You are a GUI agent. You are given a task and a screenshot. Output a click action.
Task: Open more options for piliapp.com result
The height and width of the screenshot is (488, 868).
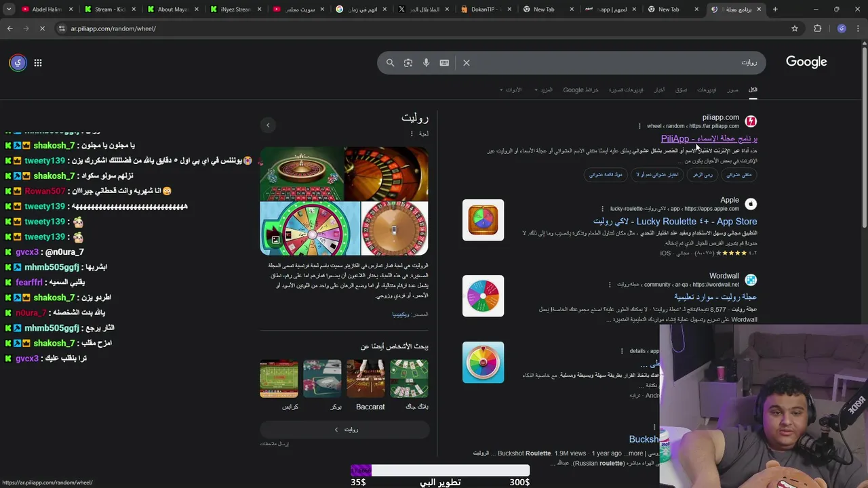pyautogui.click(x=639, y=126)
